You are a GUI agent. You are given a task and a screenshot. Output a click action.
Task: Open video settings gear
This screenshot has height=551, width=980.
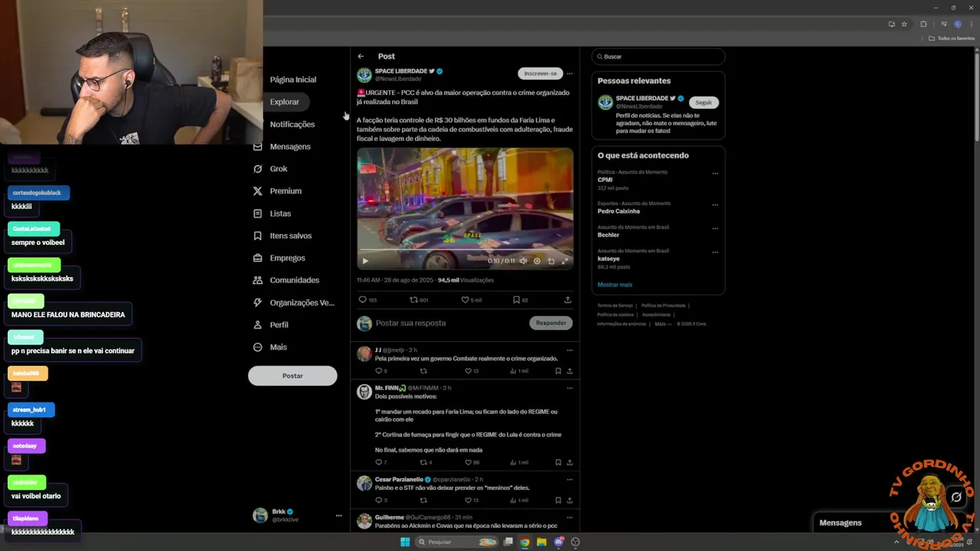click(537, 261)
